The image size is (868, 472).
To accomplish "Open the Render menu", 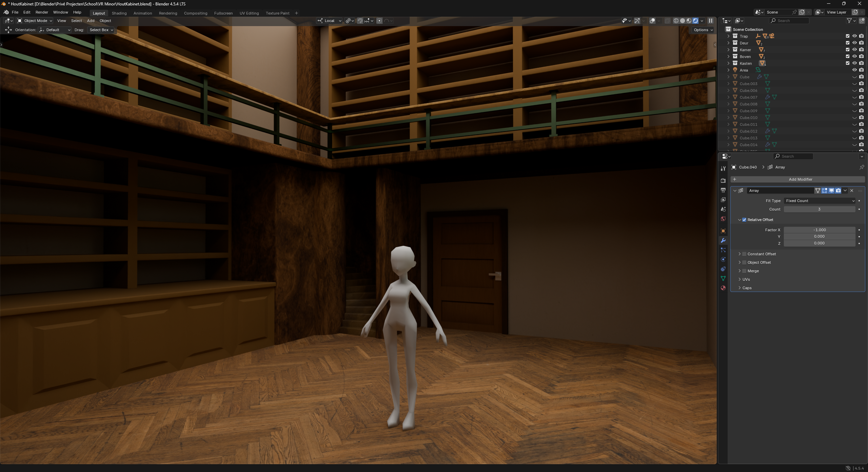I will coord(42,12).
